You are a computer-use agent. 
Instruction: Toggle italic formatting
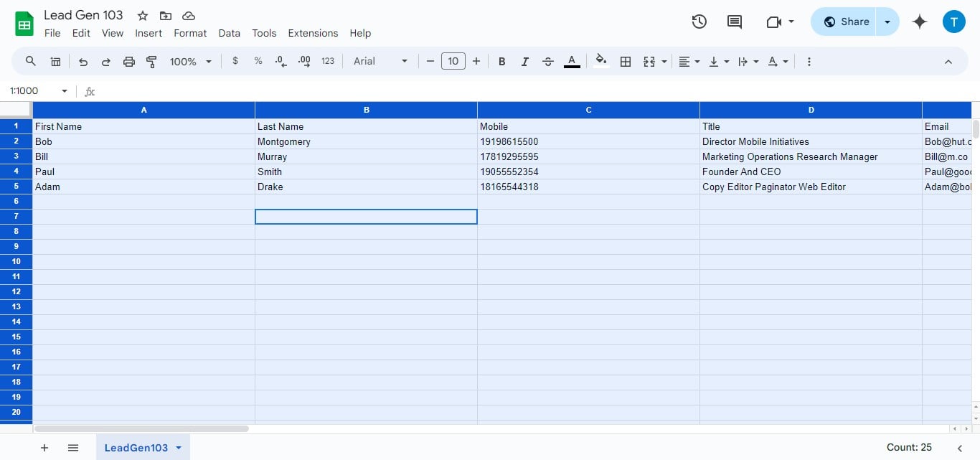tap(524, 61)
